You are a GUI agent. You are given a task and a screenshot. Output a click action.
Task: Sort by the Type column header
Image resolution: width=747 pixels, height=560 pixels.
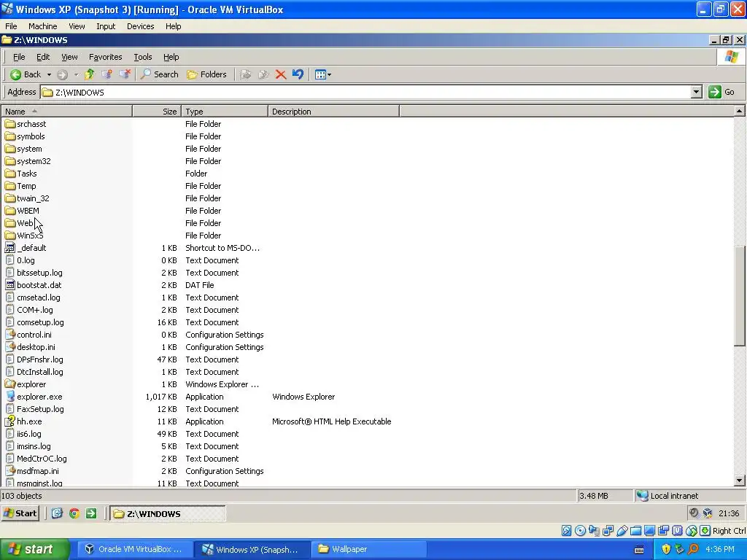[225, 112]
